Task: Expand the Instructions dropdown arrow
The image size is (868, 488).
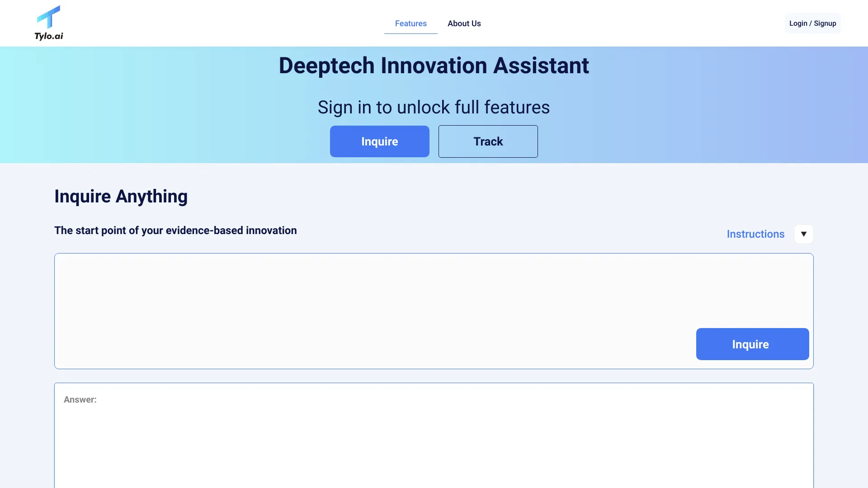Action: pyautogui.click(x=803, y=234)
